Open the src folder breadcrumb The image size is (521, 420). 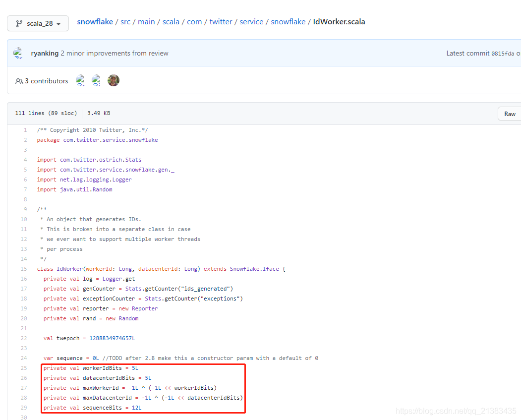pos(125,22)
